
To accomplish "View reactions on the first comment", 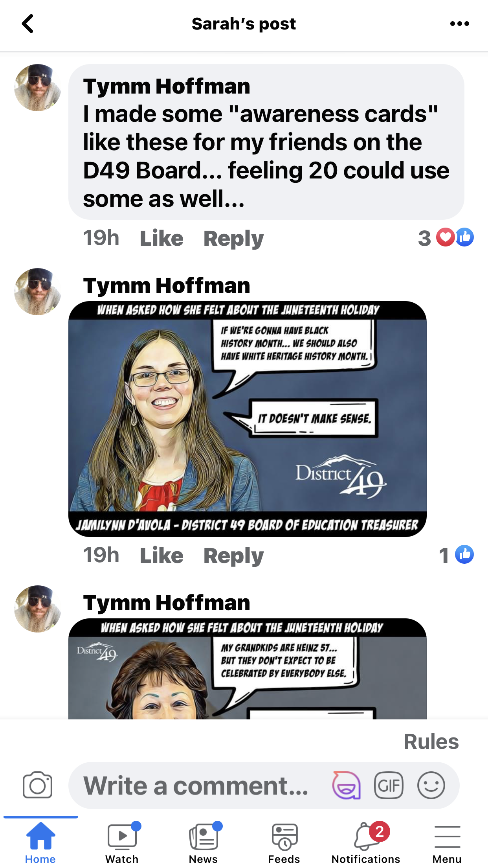I will (446, 237).
